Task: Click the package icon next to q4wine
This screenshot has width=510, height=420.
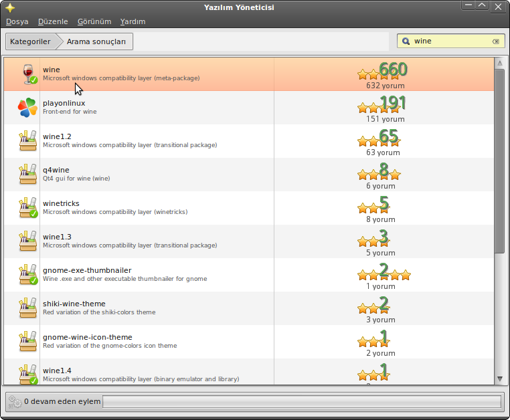Action: coord(27,175)
